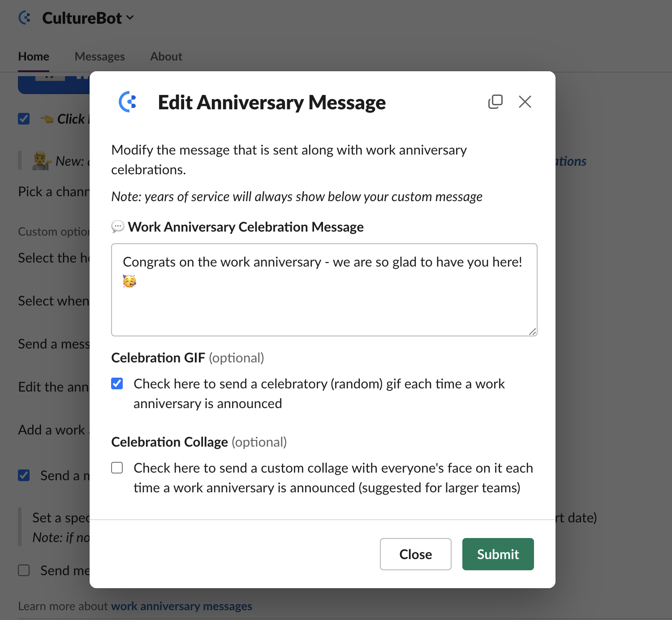
Task: Click the green Submit button
Action: coord(498,554)
